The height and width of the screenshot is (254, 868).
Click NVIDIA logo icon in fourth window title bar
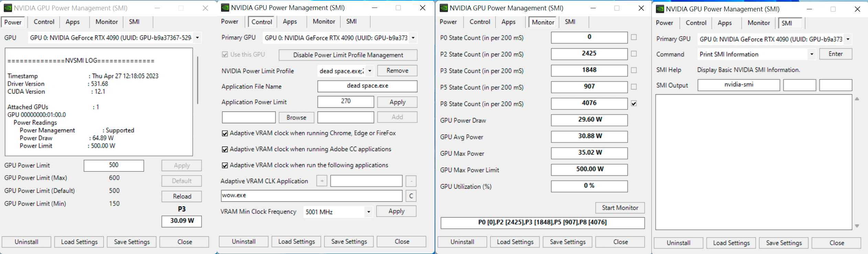(x=660, y=9)
